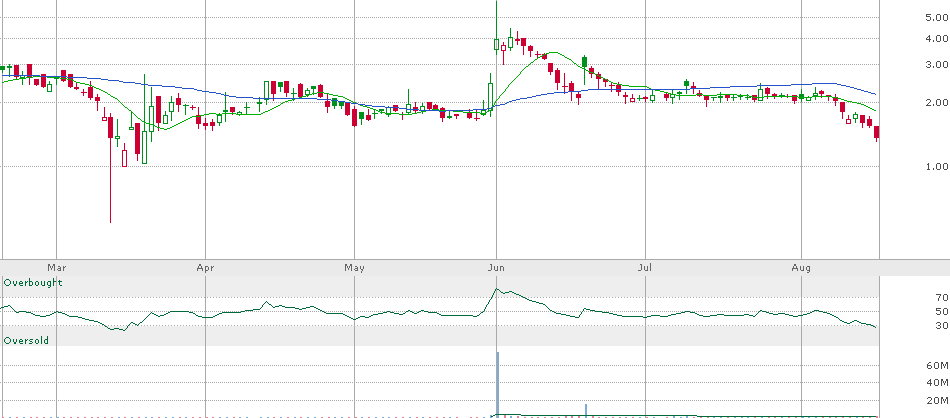Viewport: 950px width, 418px height.
Task: Click the Jun month label on the time axis
Action: (496, 267)
